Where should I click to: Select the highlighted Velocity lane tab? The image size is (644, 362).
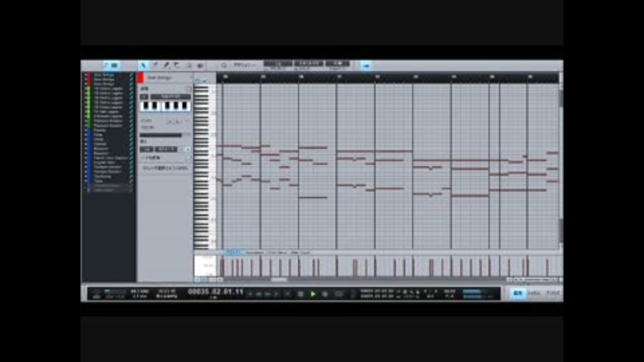coord(234,253)
